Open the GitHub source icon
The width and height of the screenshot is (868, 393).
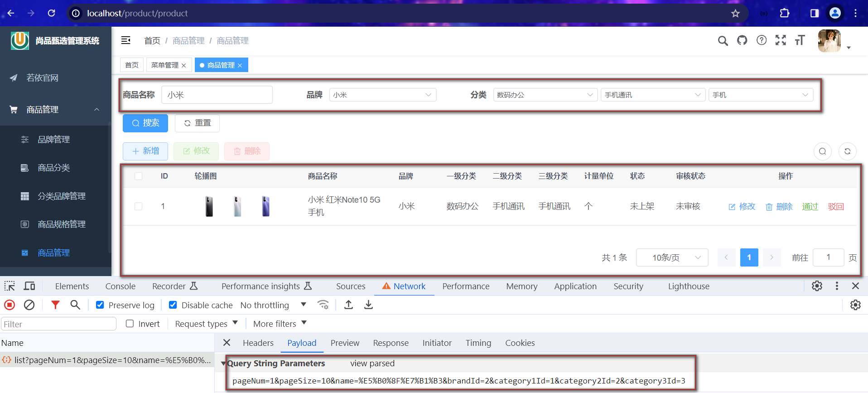tap(742, 40)
